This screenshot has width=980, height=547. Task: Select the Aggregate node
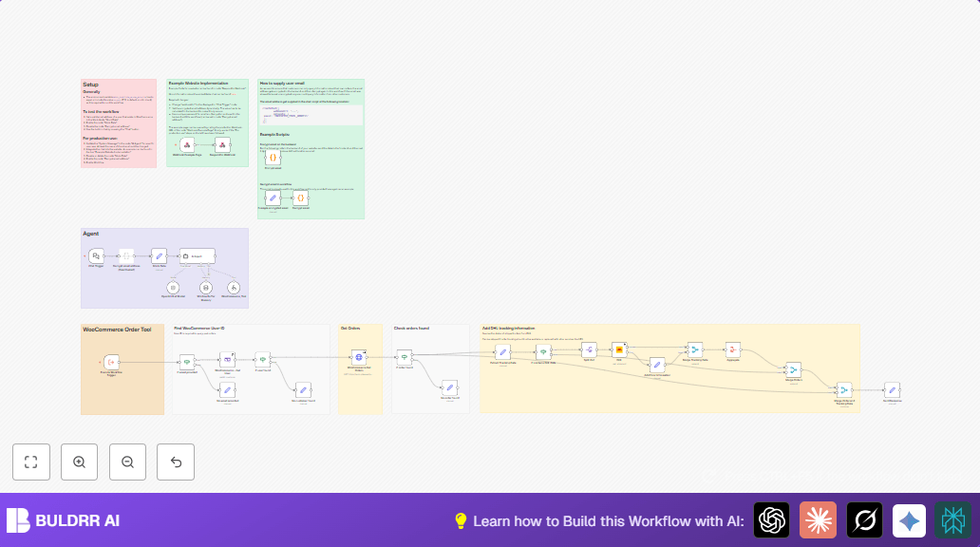coord(733,350)
